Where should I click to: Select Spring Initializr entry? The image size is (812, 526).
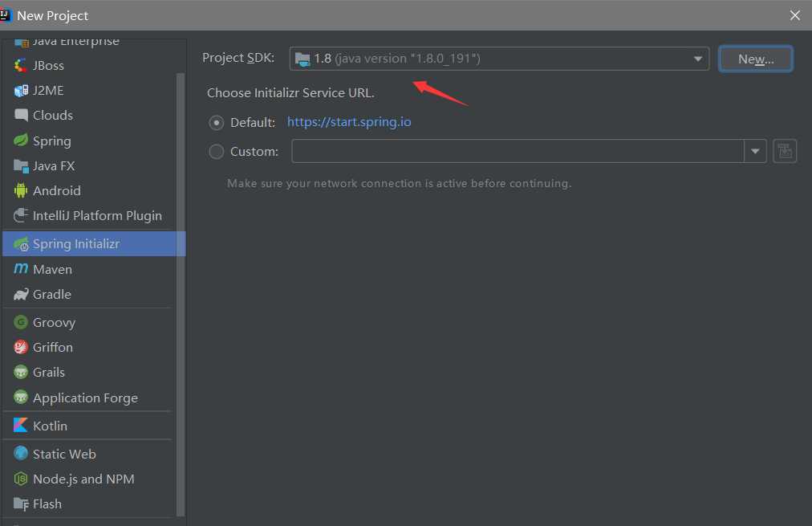coord(94,243)
